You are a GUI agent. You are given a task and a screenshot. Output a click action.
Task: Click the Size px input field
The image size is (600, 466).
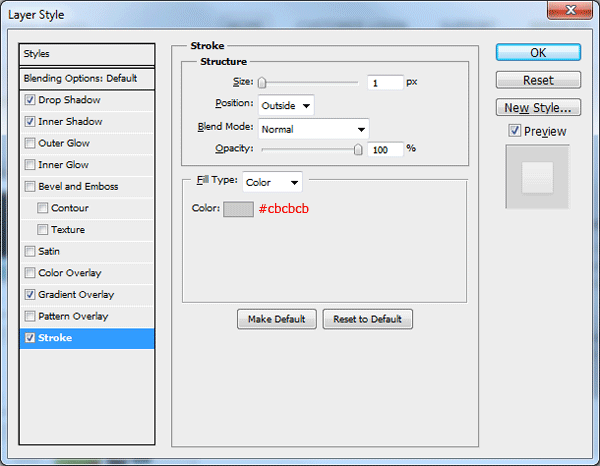(385, 83)
